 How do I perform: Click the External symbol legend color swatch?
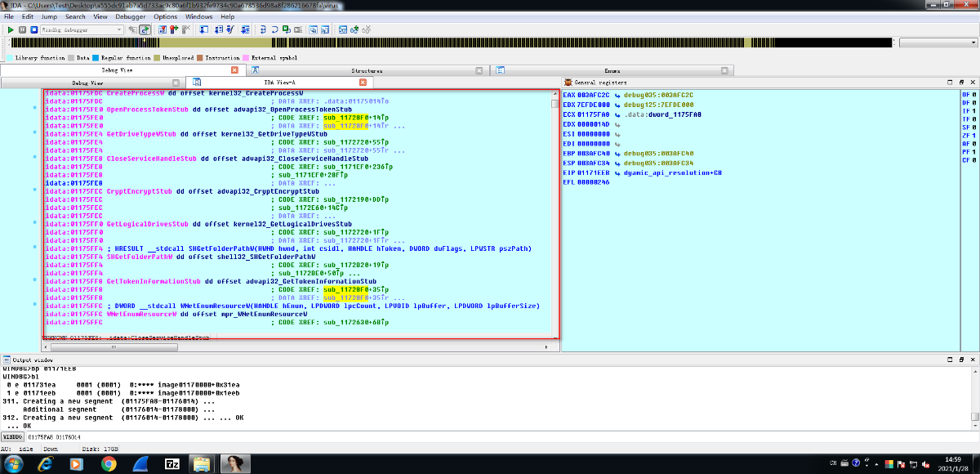(x=246, y=58)
